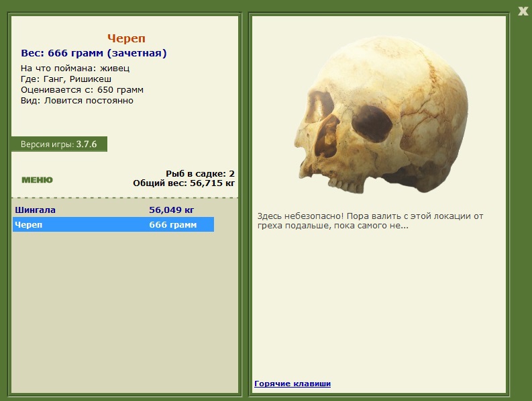Click the 666 грамм value in the list

point(172,225)
